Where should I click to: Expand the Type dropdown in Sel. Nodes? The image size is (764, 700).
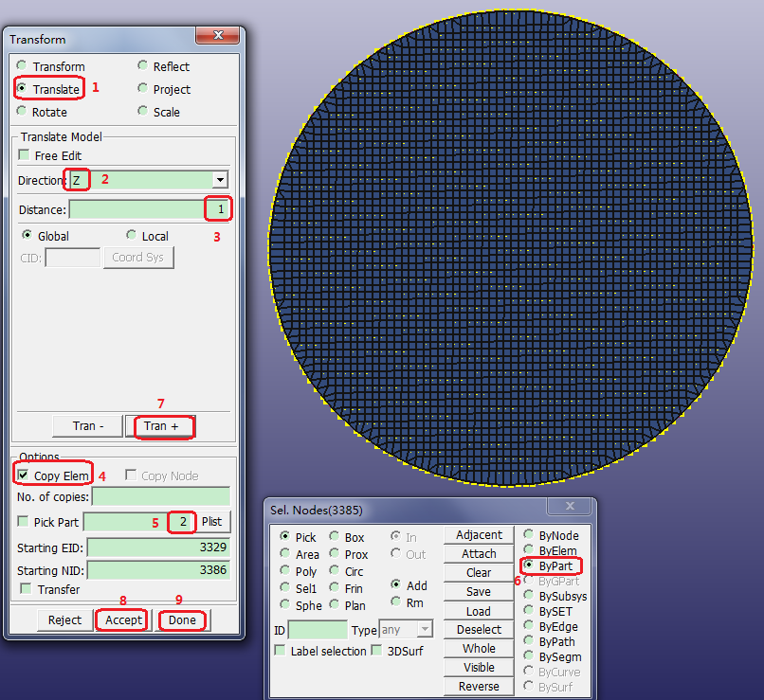[x=425, y=630]
